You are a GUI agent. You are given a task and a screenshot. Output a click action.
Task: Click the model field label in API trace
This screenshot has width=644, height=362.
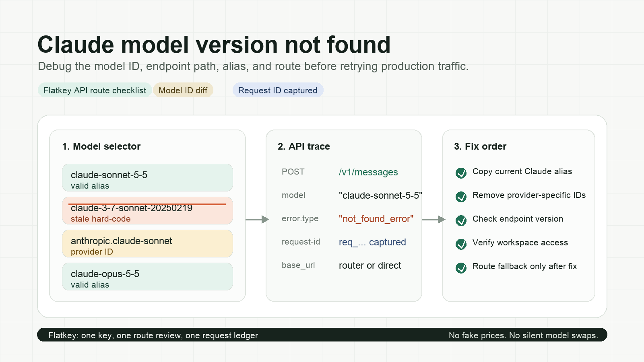pyautogui.click(x=293, y=195)
